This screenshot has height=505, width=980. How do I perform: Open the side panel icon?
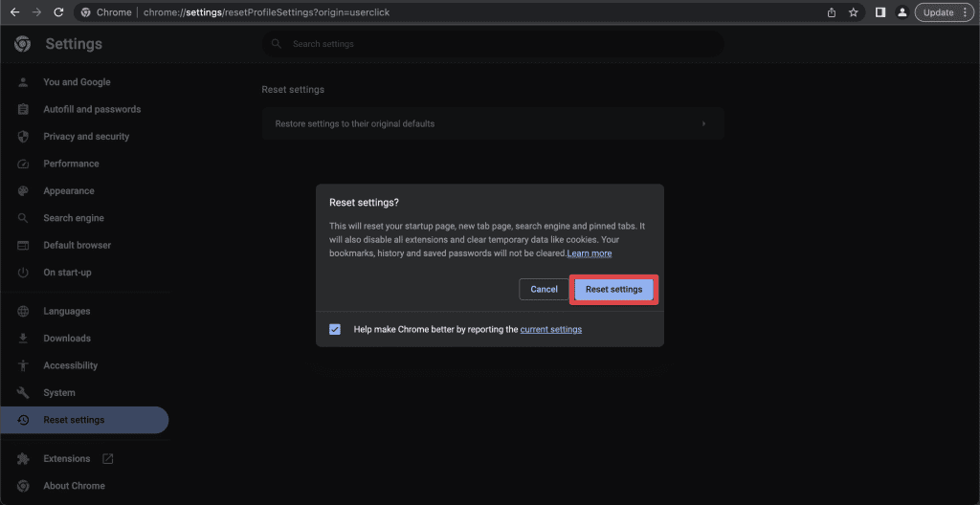880,12
